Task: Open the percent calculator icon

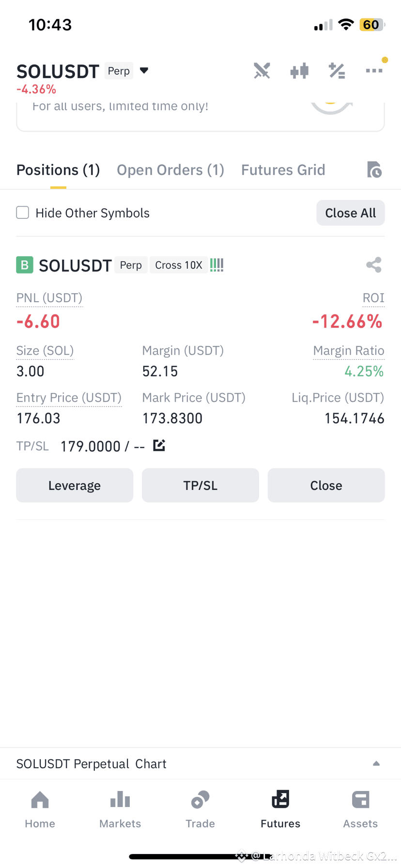Action: coord(337,71)
